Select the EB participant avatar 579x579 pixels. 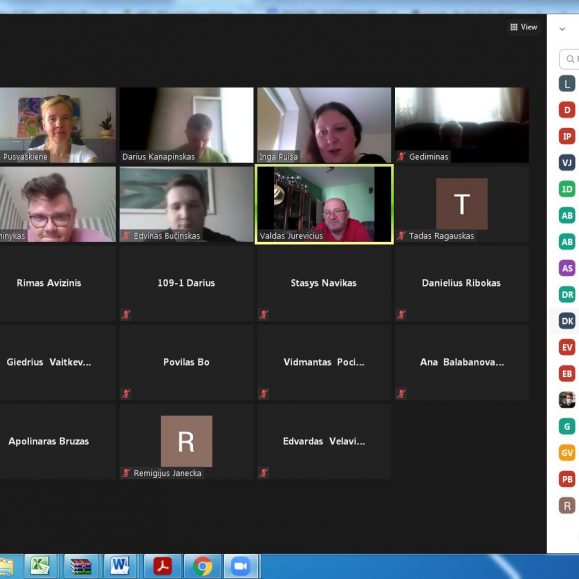coord(567,374)
